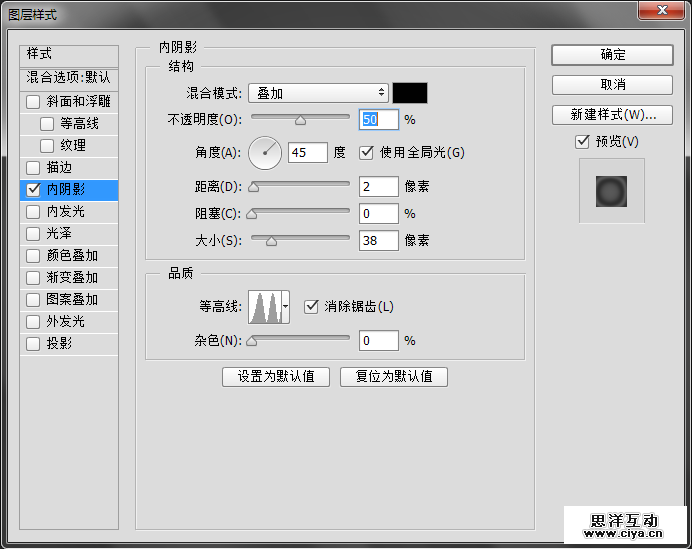Click the 大小 size input field
Image resolution: width=692 pixels, height=549 pixels.
[378, 240]
